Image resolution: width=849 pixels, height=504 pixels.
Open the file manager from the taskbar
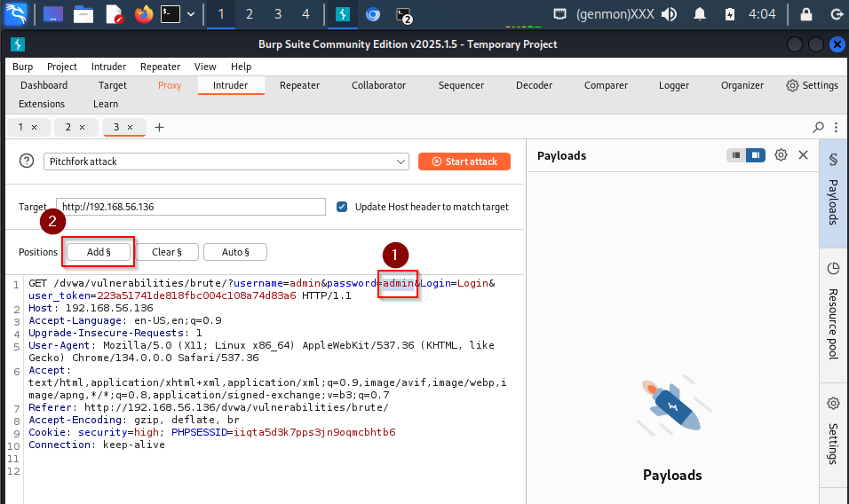(83, 14)
